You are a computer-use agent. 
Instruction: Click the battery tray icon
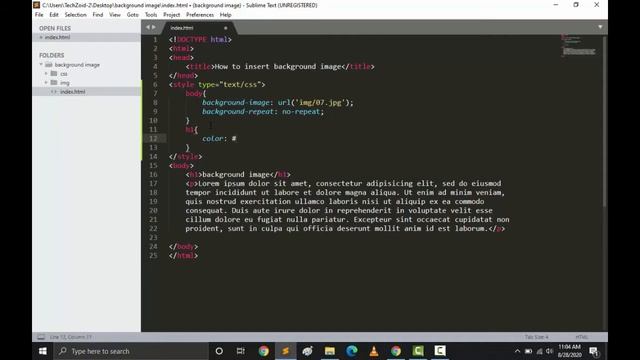pos(529,351)
